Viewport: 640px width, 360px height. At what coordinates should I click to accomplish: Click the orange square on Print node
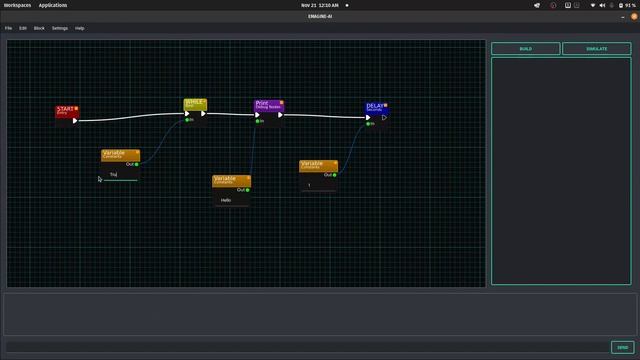(281, 102)
